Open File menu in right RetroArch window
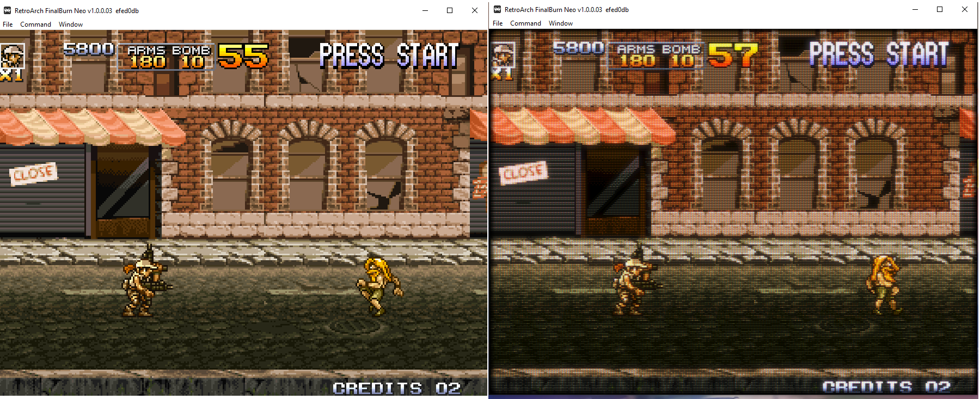The image size is (980, 399). click(x=498, y=23)
